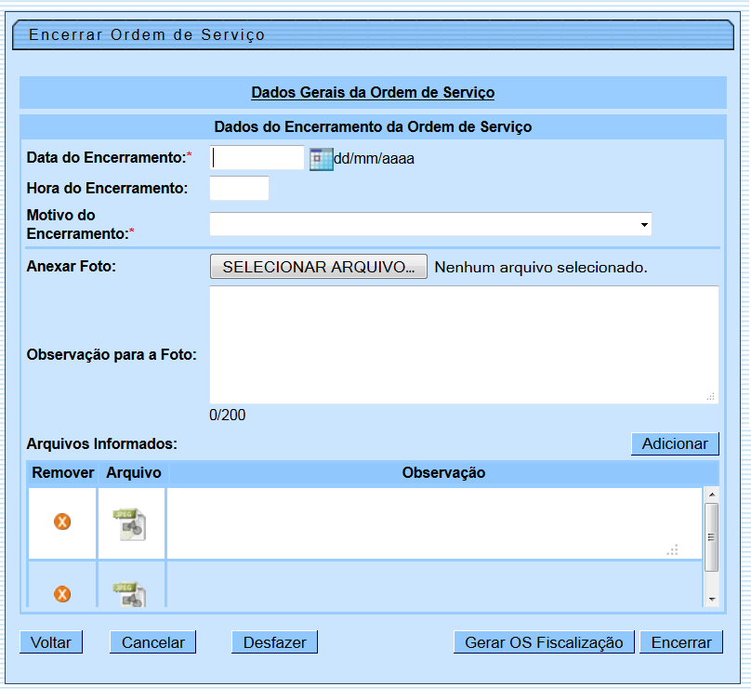Screen dimensions: 751x700
Task: Click the Adicionar button
Action: click(x=675, y=443)
